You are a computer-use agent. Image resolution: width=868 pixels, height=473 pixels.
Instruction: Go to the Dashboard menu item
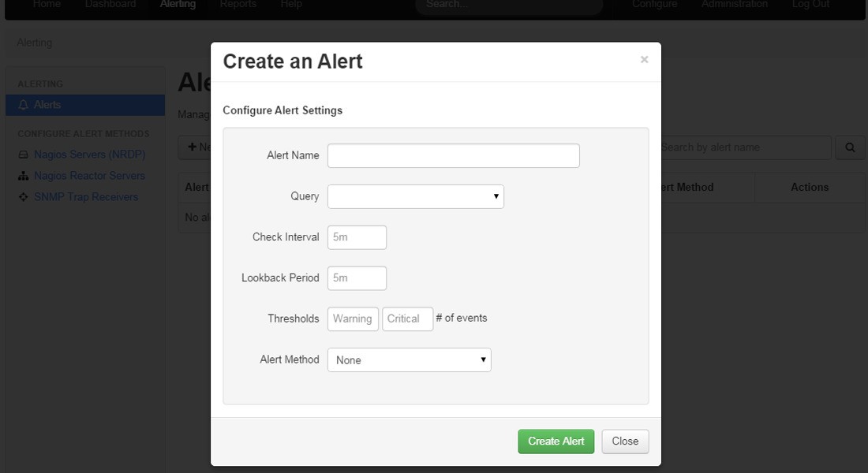(x=110, y=5)
